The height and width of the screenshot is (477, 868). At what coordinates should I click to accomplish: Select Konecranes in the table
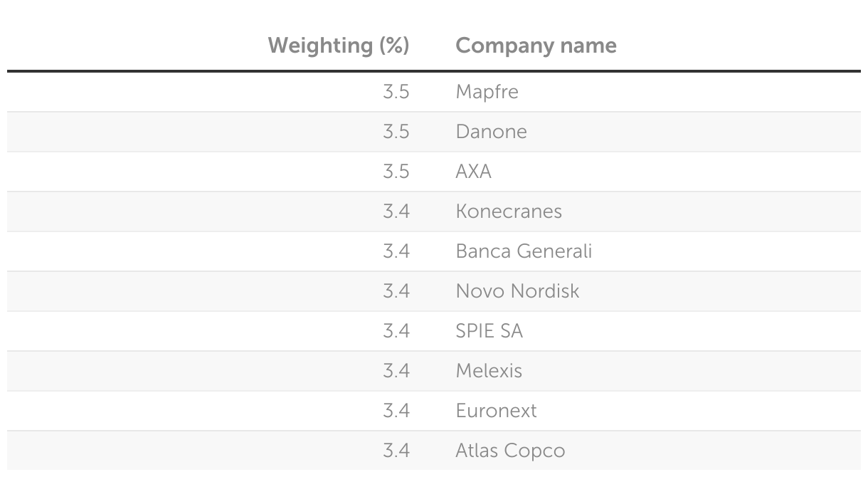pyautogui.click(x=509, y=211)
